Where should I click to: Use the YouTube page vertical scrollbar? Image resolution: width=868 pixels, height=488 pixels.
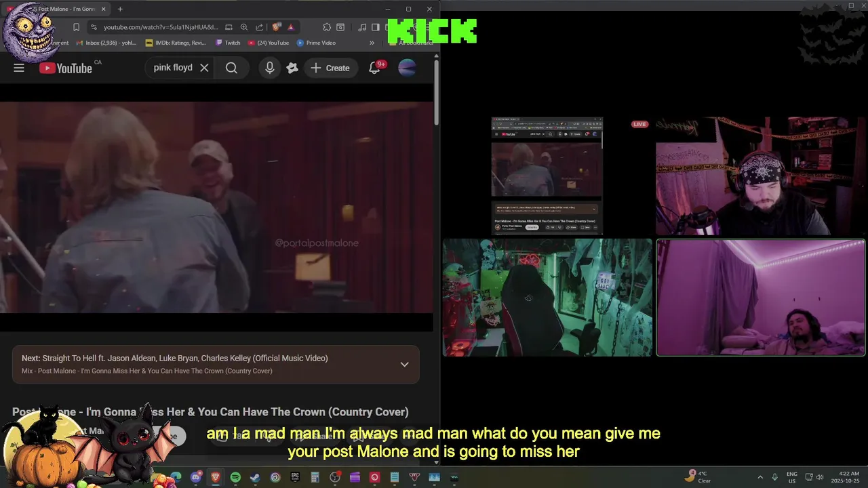436,94
